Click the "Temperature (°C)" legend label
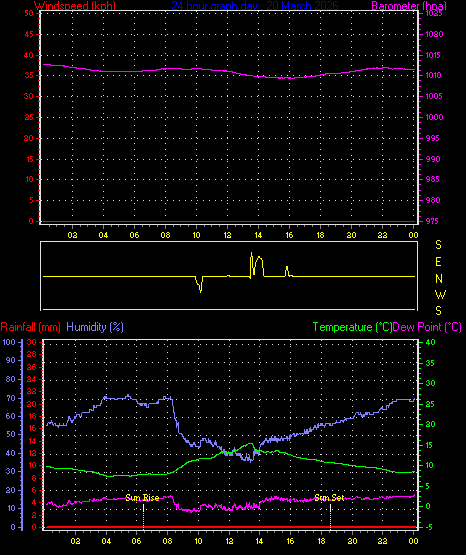Viewport: 466px width, 555px height. coord(352,327)
